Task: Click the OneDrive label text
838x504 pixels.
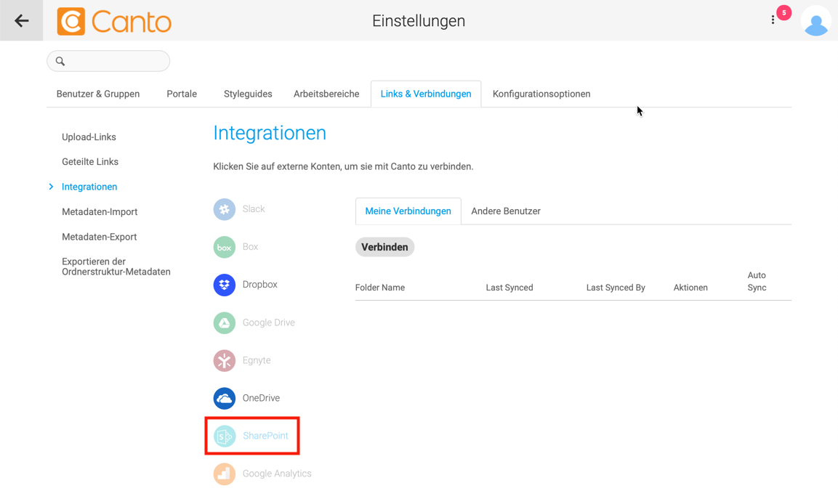Action: [x=262, y=398]
